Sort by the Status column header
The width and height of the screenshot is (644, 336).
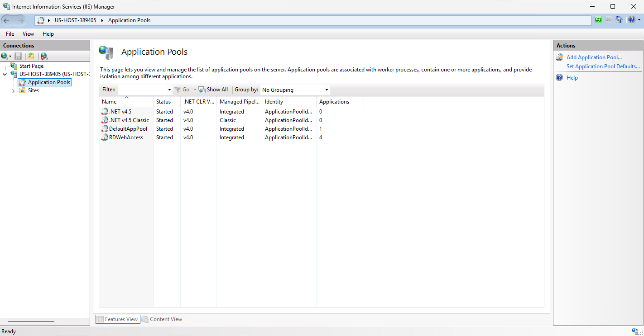click(x=167, y=102)
